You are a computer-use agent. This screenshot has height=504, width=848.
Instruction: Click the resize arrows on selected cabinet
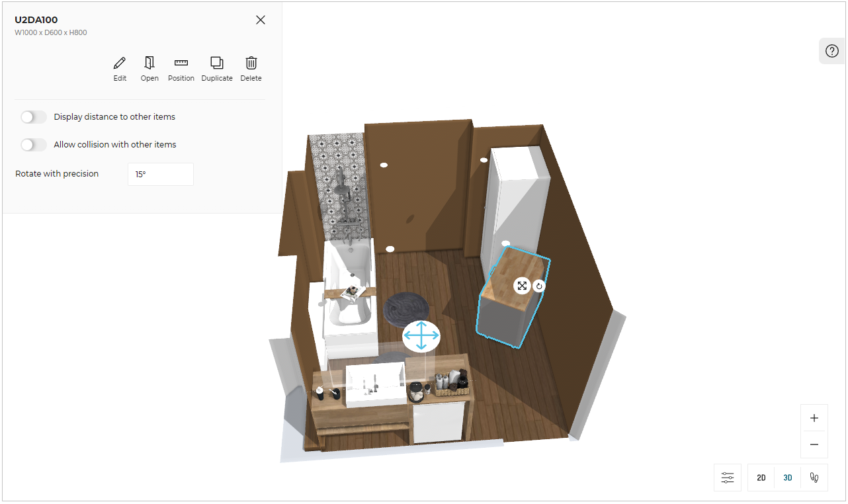pyautogui.click(x=522, y=286)
